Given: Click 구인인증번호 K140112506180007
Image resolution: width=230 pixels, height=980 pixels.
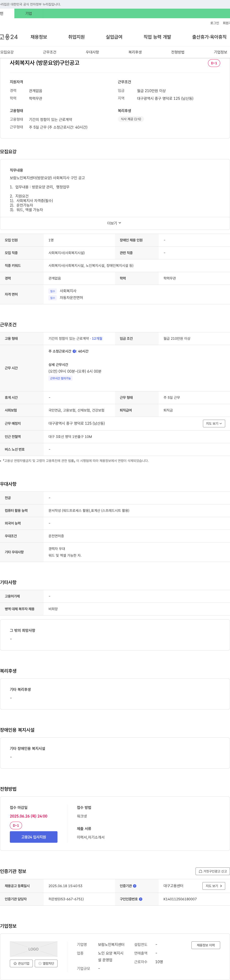Looking at the screenshot, I should (180, 899).
